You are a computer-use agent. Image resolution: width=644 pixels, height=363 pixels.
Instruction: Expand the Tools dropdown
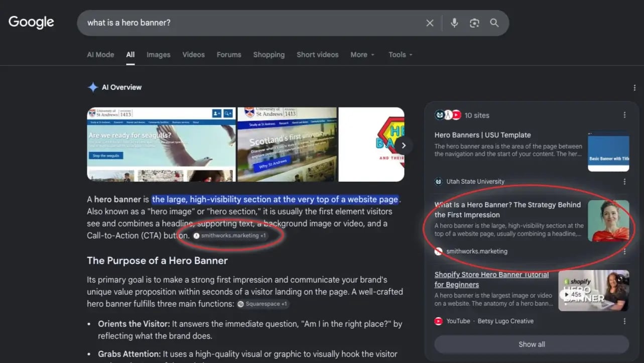[401, 55]
